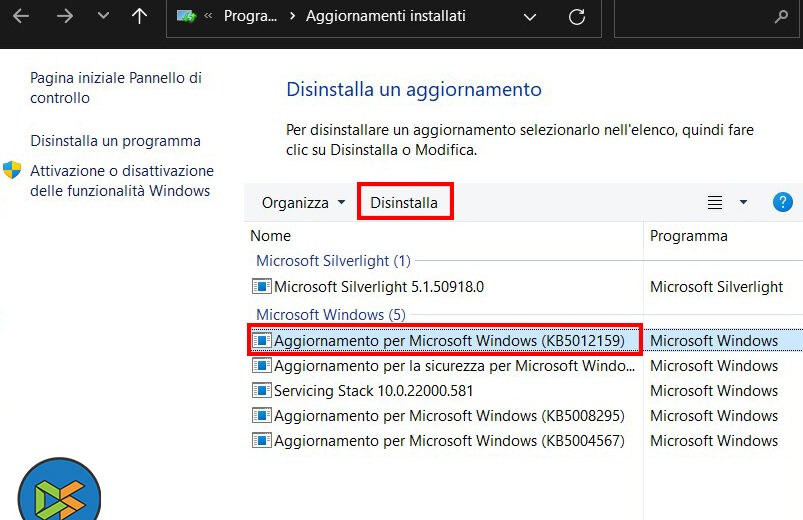Image resolution: width=803 pixels, height=520 pixels.
Task: Click icon beside Aggiornamento per la sicurezza row
Action: [x=262, y=365]
